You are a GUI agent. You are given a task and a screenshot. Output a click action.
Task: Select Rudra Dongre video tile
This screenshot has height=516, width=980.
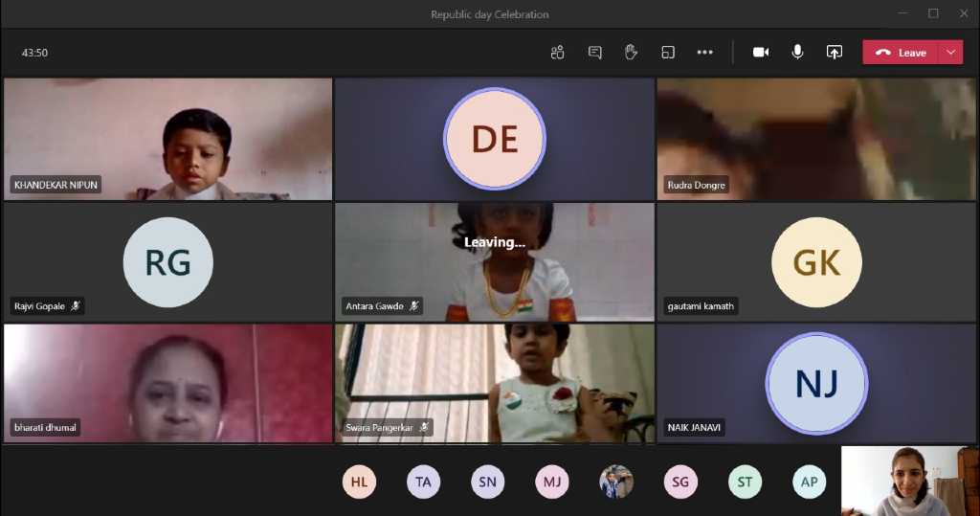coord(815,139)
